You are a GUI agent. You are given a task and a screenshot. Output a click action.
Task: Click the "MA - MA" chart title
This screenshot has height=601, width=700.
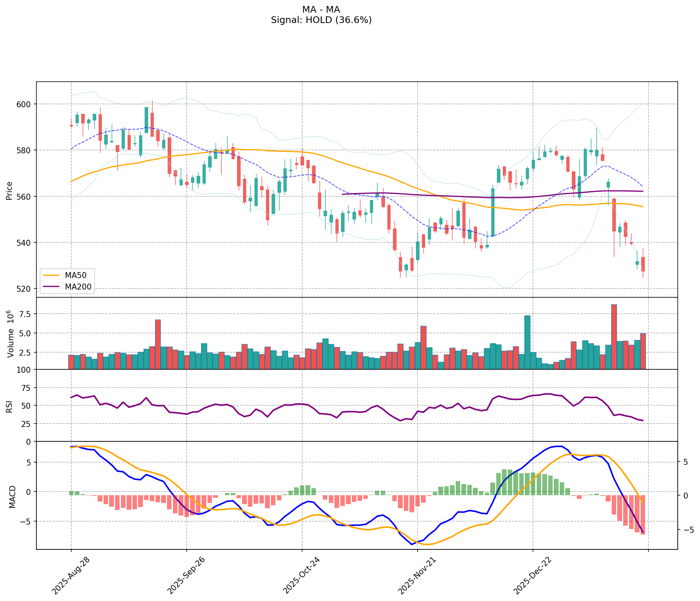pyautogui.click(x=321, y=10)
